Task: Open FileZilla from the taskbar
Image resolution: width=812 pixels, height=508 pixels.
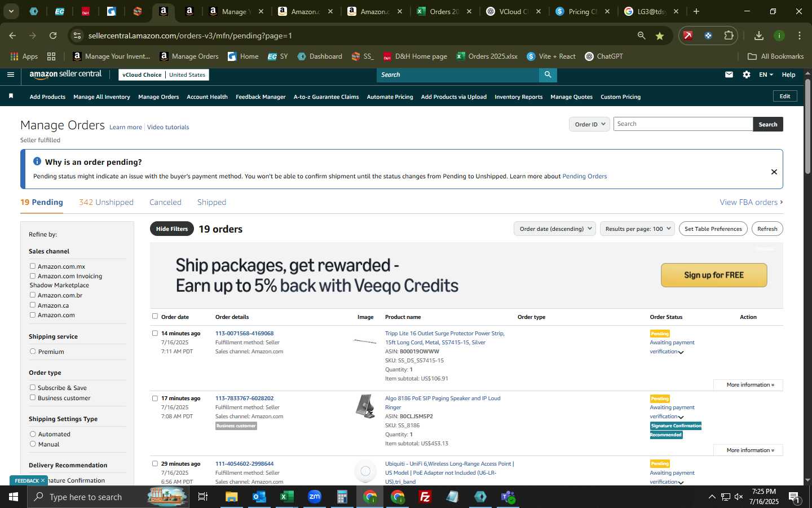Action: 425,497
